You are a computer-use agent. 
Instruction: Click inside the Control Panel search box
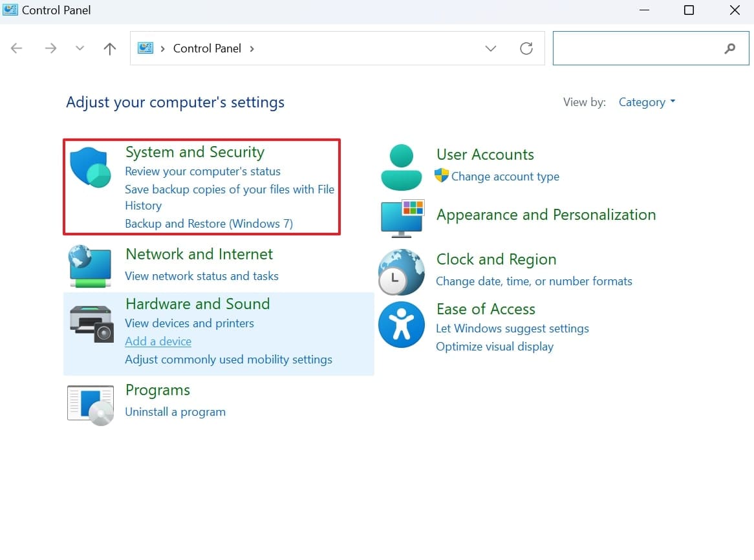[x=637, y=48]
